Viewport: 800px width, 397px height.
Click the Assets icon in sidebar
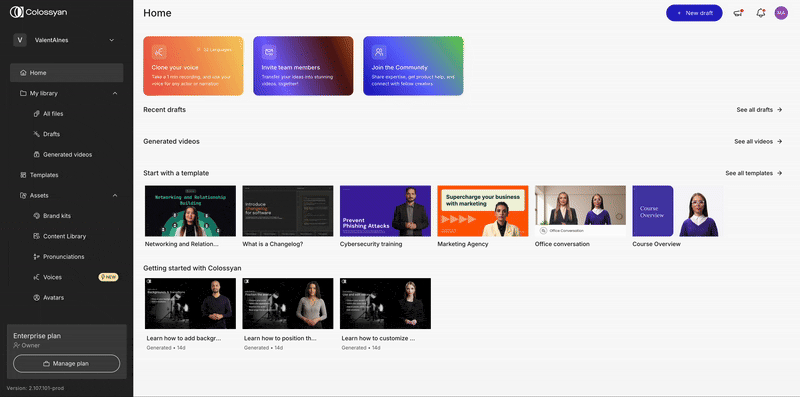click(x=23, y=195)
